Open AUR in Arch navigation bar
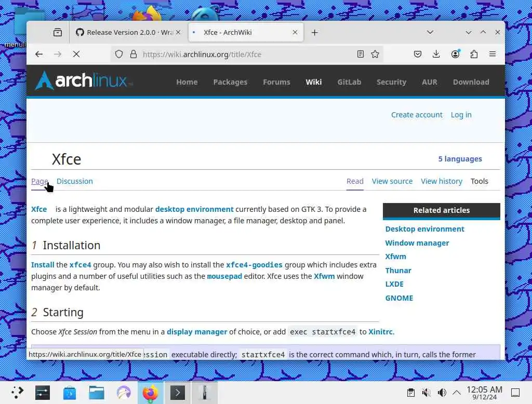 (430, 82)
